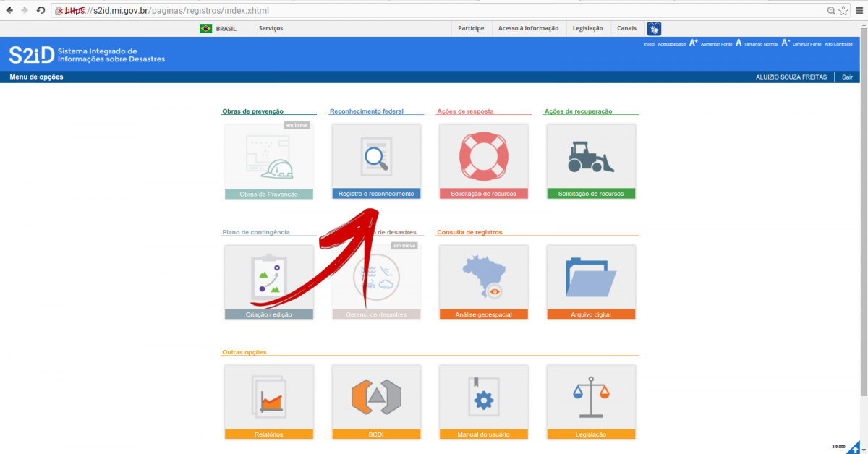Viewport: 868px width, 454px height.
Task: Click the browser reload button
Action: (41, 11)
